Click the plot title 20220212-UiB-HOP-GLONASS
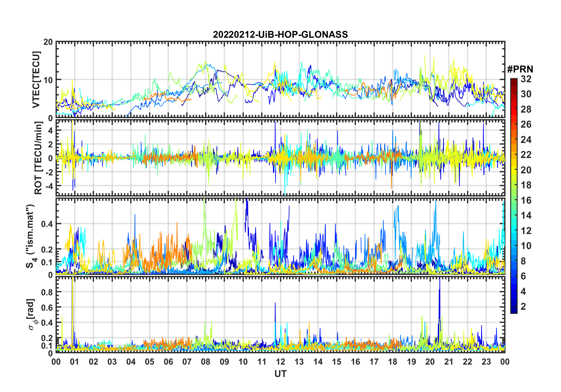Screen dimensions: 561x392 click(280, 34)
